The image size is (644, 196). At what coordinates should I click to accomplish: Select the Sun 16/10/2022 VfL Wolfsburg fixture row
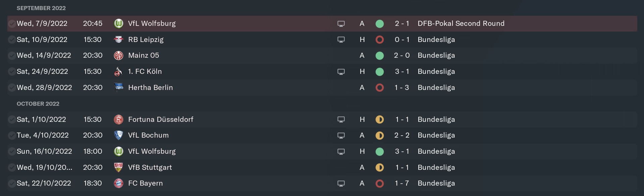(x=322, y=151)
